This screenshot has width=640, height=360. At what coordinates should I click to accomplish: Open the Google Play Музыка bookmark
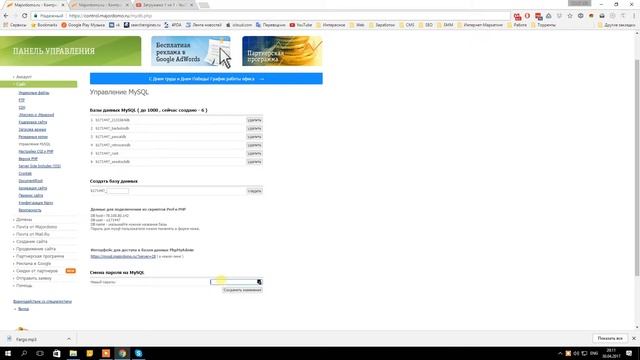83,25
